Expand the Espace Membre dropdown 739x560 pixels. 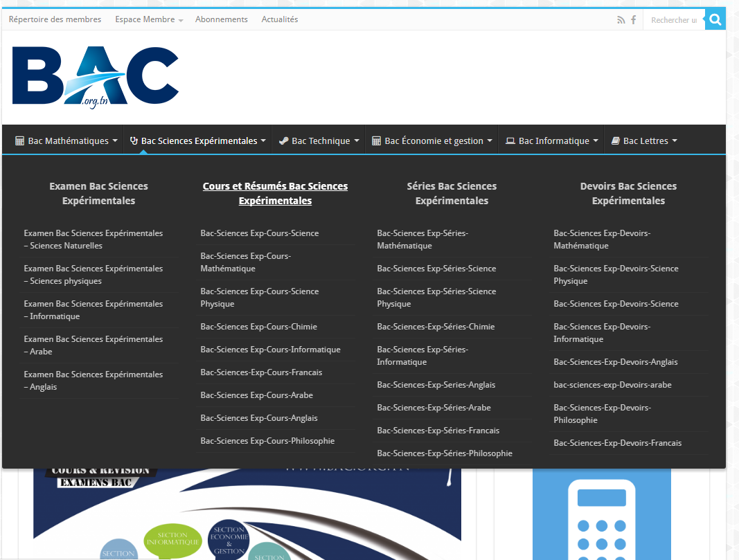[x=180, y=21]
